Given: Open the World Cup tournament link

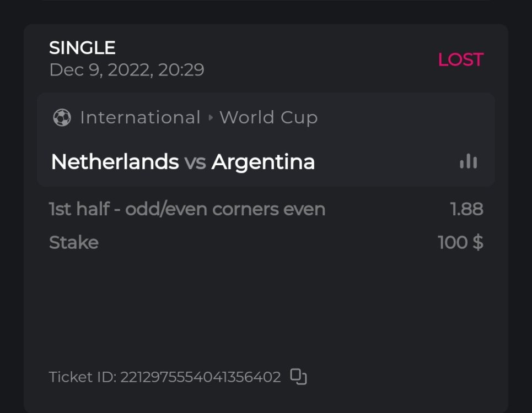Looking at the screenshot, I should [268, 117].
